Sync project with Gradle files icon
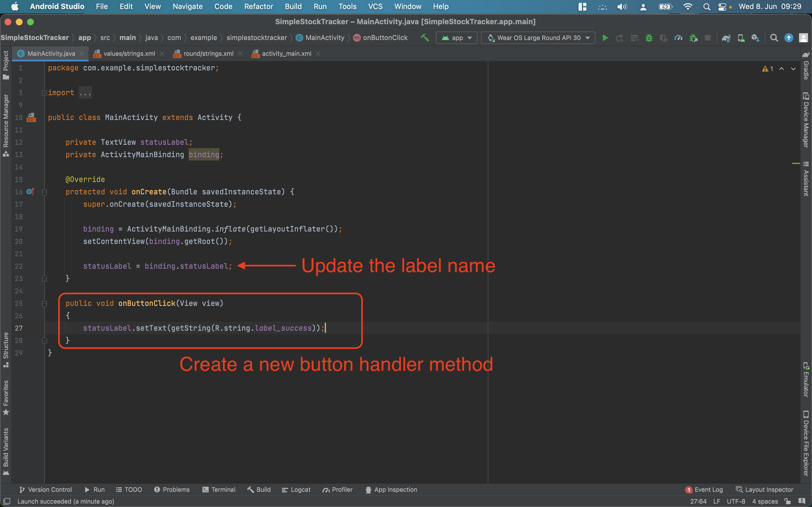The width and height of the screenshot is (812, 507). click(x=726, y=38)
